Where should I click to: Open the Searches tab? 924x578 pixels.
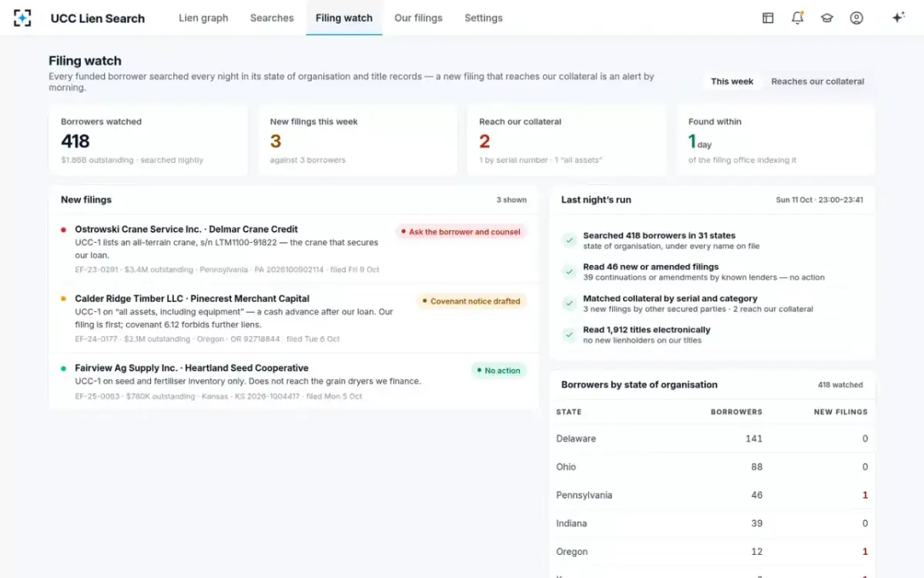[x=272, y=18]
